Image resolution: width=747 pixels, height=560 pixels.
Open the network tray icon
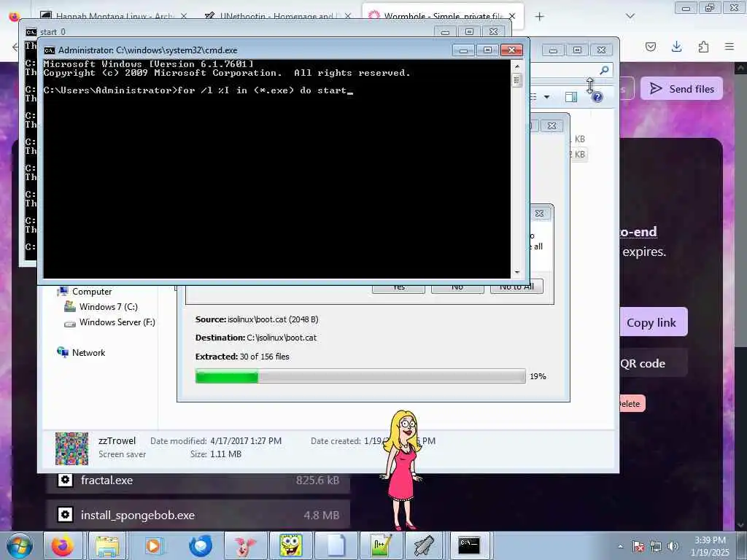656,546
